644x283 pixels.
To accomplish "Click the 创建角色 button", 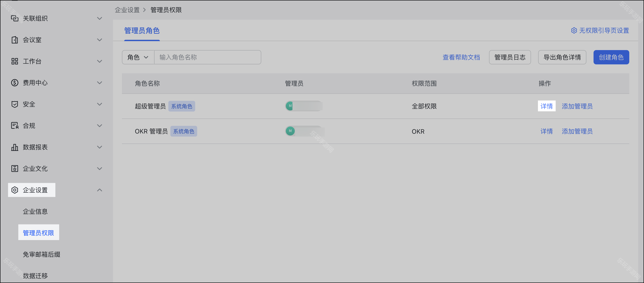I will click(x=611, y=57).
